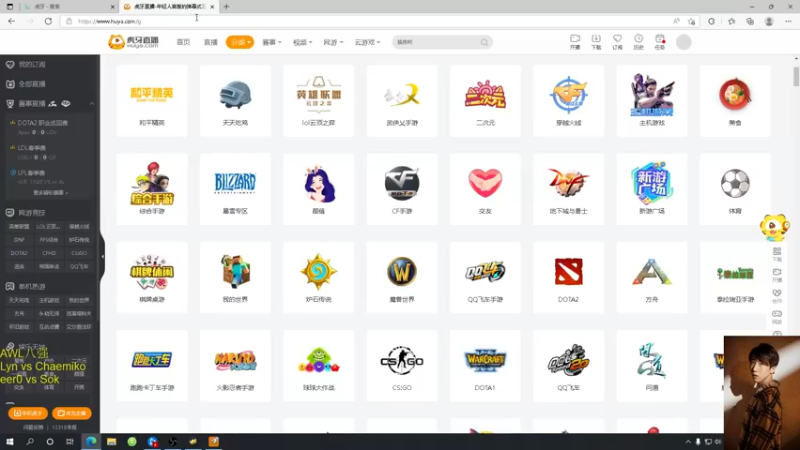Open the 综合手游 category tile
This screenshot has width=800, height=450.
pos(152,189)
